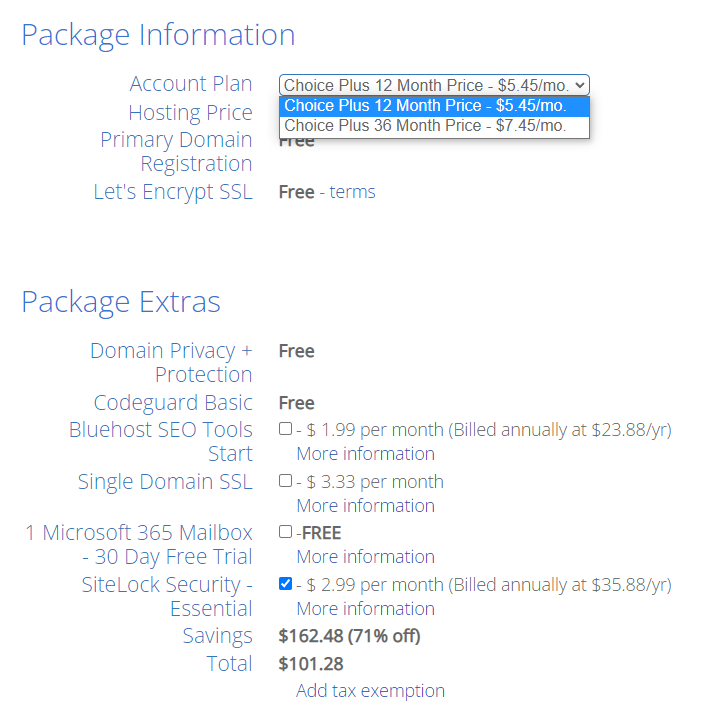Image resolution: width=727 pixels, height=725 pixels.
Task: Click the $101.28 total amount
Action: click(x=311, y=664)
